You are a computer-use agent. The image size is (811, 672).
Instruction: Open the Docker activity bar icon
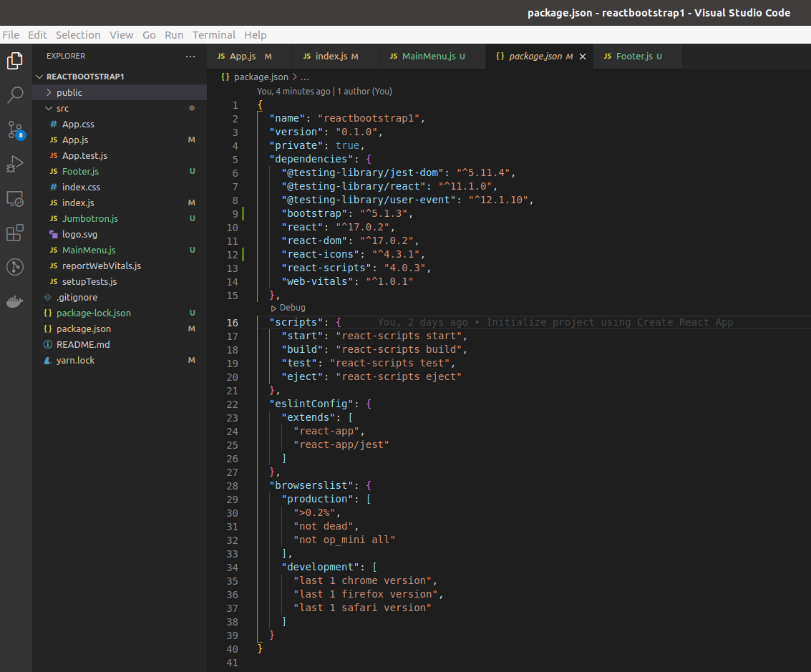pyautogui.click(x=15, y=301)
